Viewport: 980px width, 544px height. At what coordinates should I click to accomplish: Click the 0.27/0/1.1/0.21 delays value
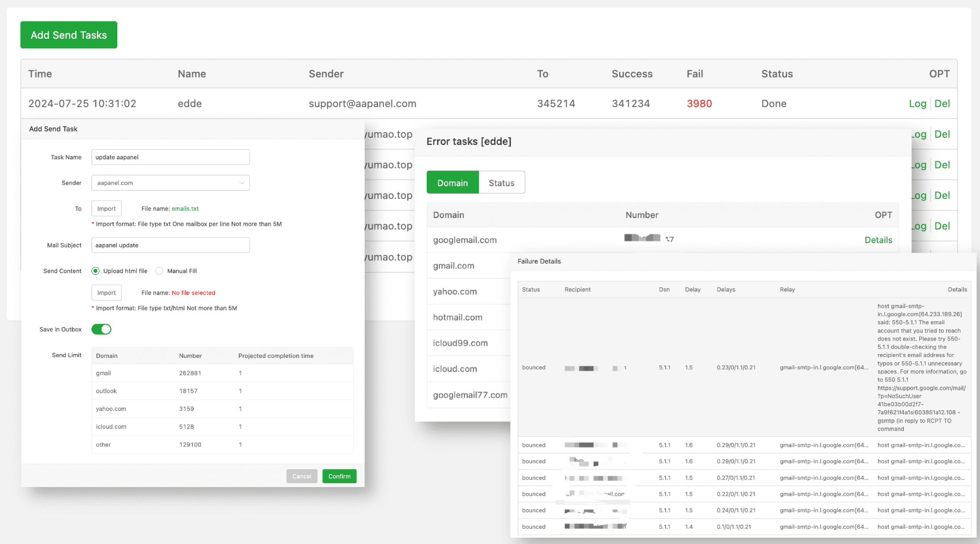point(736,478)
